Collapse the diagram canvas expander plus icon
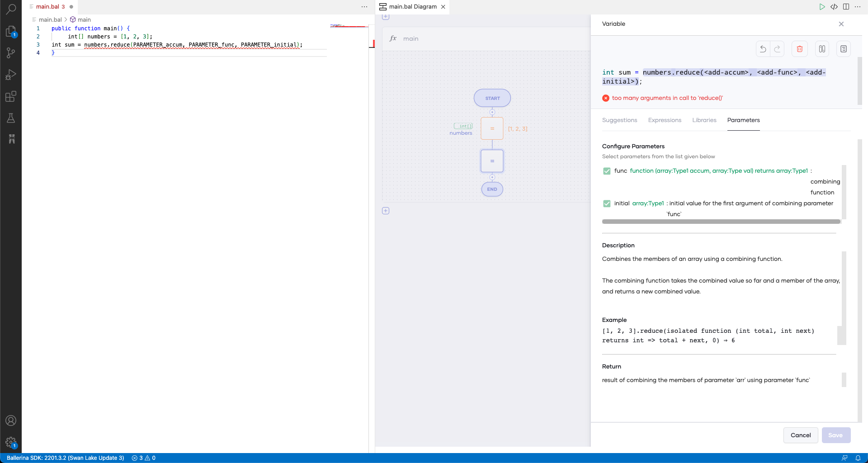 [x=386, y=17]
